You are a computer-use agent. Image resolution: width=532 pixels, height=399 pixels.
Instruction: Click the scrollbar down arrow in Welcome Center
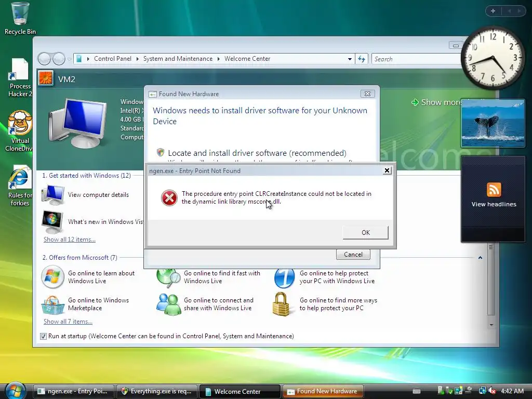point(491,325)
